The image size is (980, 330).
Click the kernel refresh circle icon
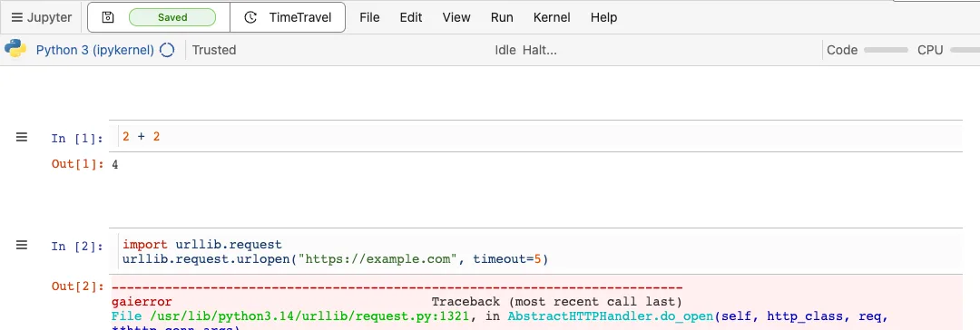pos(167,50)
